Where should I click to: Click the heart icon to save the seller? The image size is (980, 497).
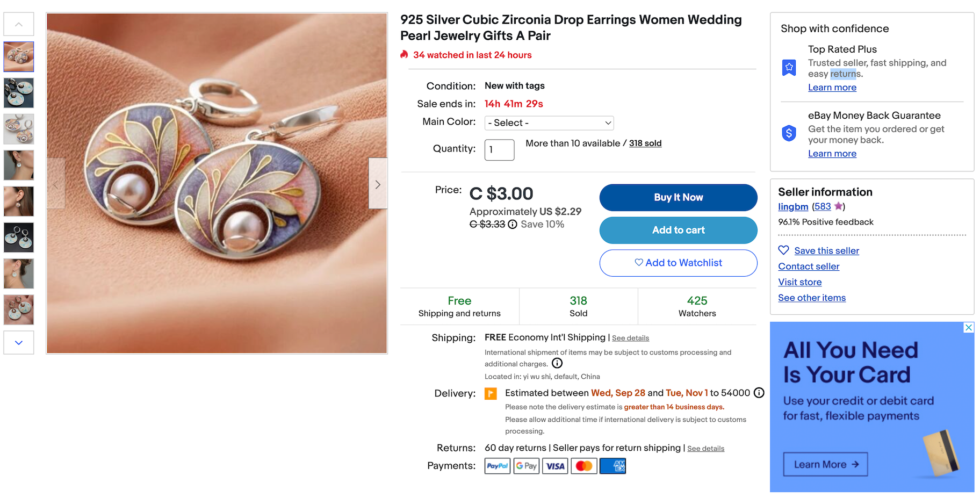click(784, 250)
